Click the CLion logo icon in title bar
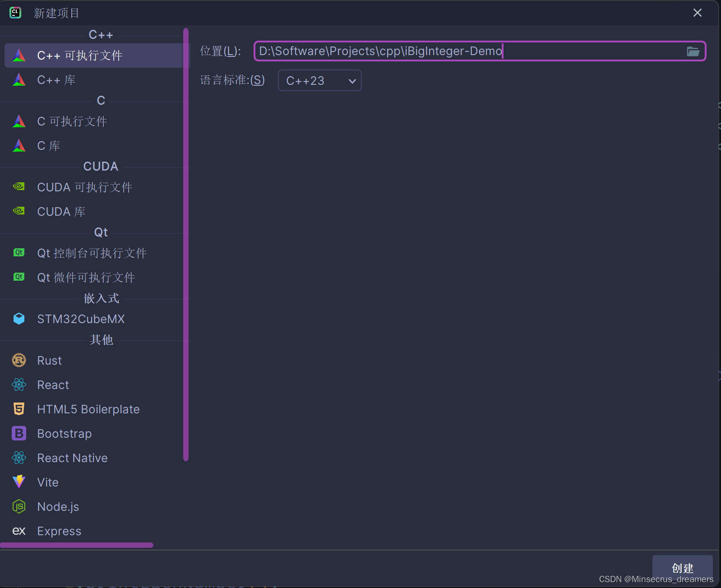This screenshot has height=588, width=721. click(x=15, y=13)
